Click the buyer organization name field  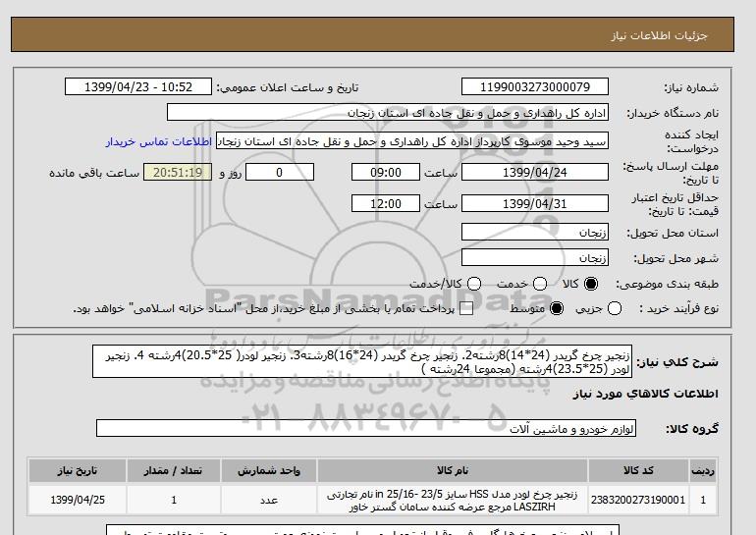pos(388,113)
